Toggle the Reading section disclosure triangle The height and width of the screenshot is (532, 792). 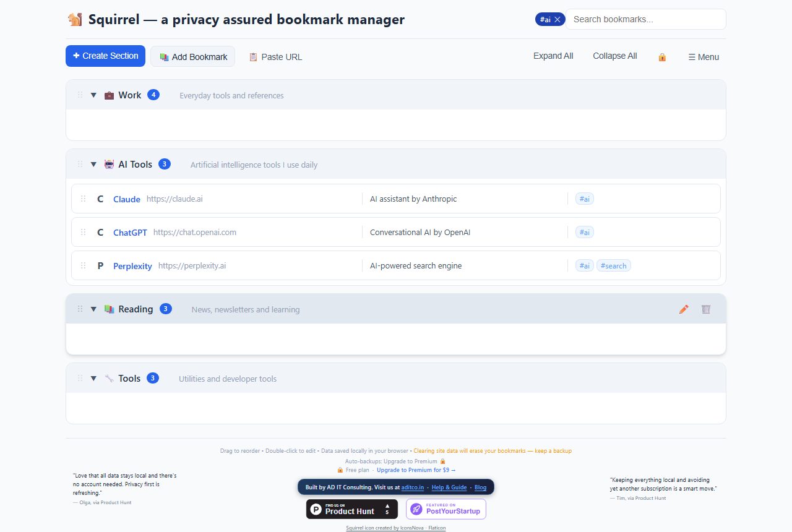(x=93, y=309)
